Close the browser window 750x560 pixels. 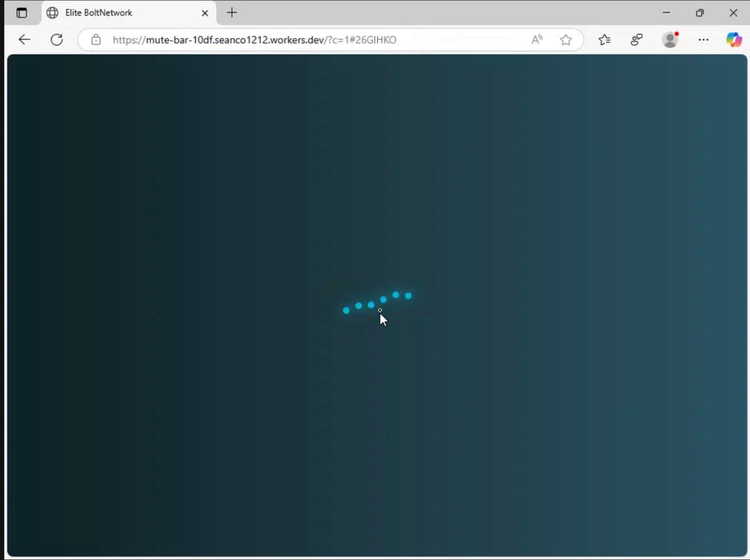[733, 13]
